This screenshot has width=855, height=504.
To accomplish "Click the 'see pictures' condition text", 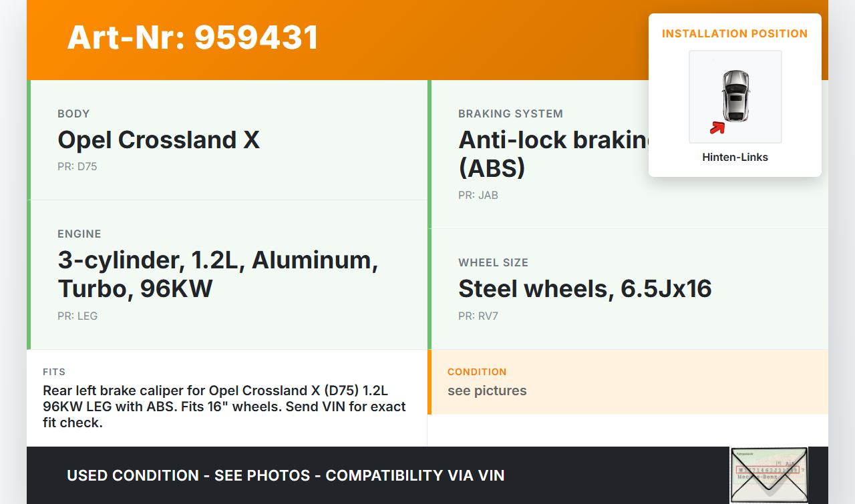I will pyautogui.click(x=487, y=391).
